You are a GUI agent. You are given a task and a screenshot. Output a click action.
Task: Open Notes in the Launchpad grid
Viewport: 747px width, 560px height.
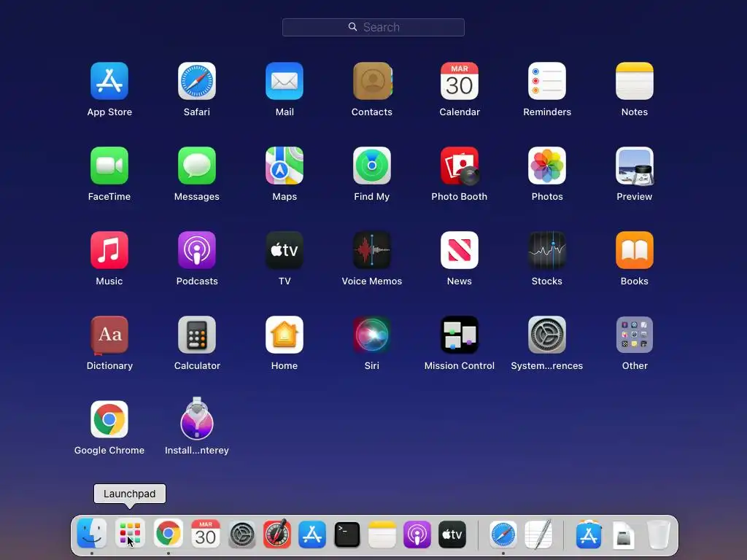635,81
